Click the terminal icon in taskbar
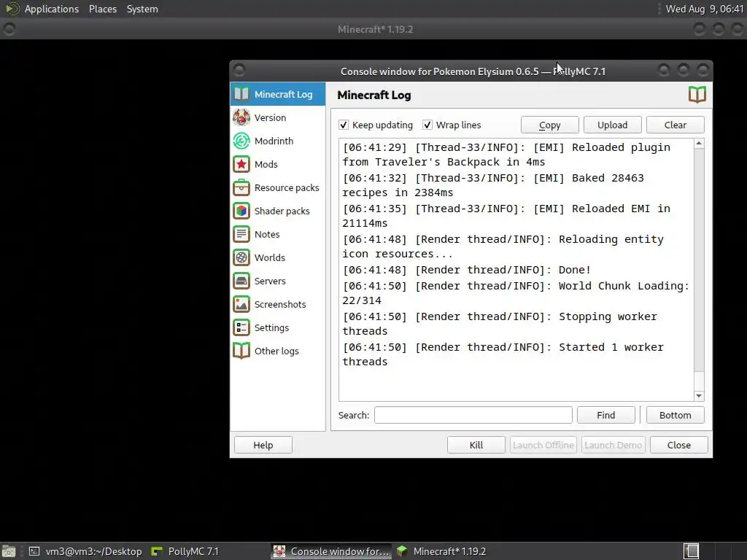This screenshot has width=747, height=560. pyautogui.click(x=34, y=551)
